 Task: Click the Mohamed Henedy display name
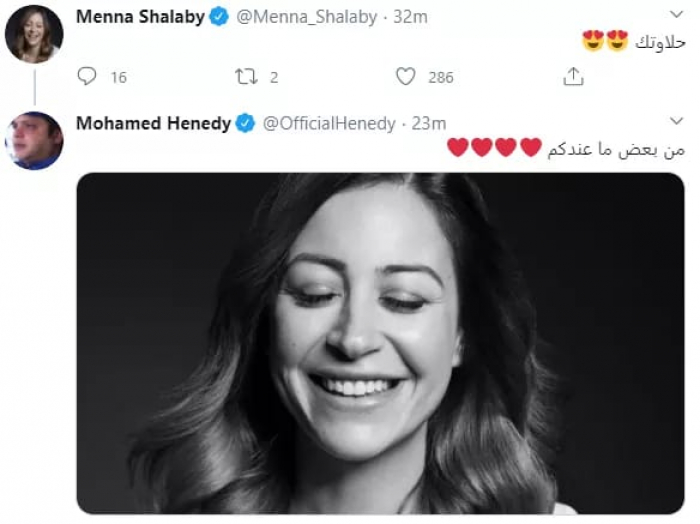[154, 124]
